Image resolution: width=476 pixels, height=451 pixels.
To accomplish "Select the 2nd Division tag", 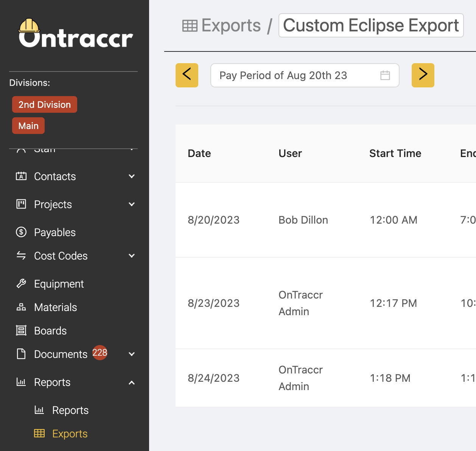I will (x=45, y=104).
